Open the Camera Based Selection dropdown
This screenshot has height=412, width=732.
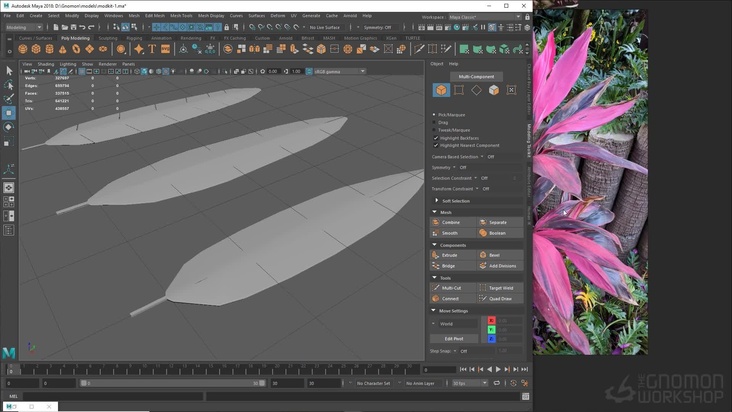(481, 156)
